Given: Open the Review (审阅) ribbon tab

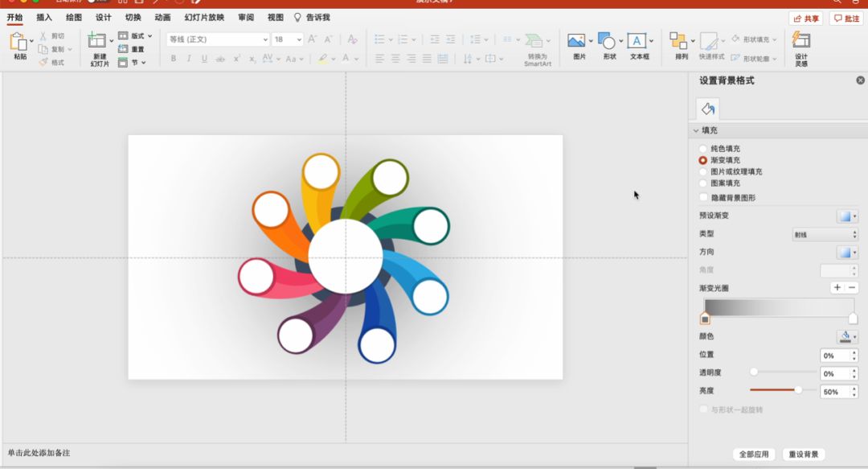Looking at the screenshot, I should [x=246, y=17].
